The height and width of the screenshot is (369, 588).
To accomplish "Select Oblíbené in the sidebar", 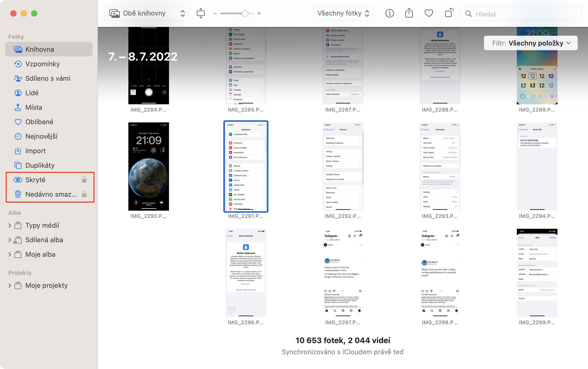I will 39,122.
